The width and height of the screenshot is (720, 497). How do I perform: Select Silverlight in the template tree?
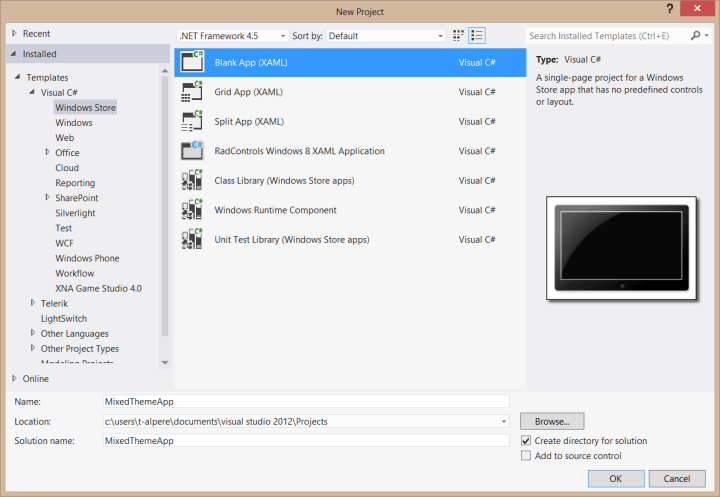coord(76,213)
